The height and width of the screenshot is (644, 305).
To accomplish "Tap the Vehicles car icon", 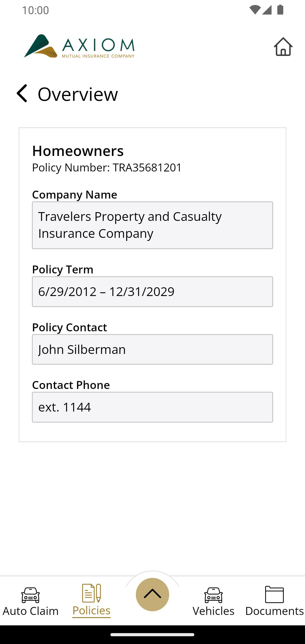I will [213, 595].
